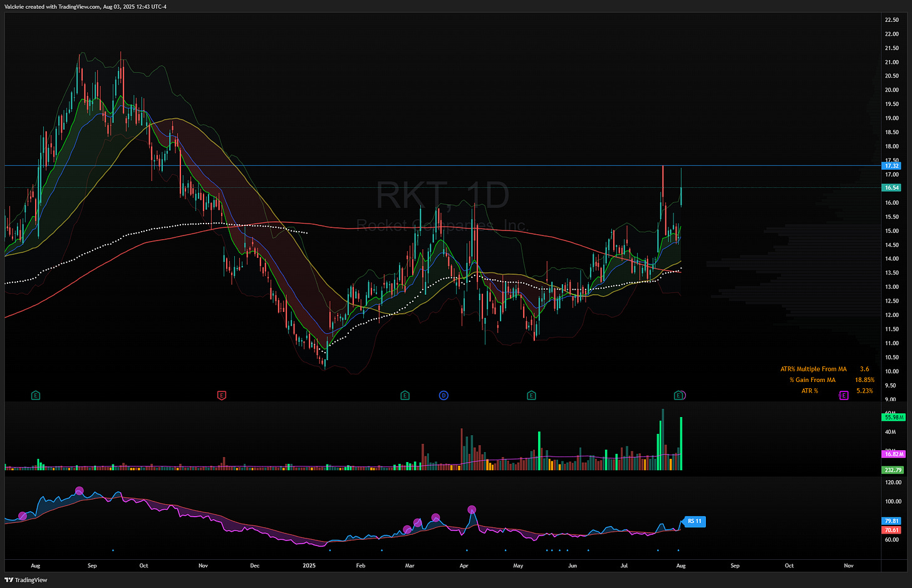
Task: Open the green earnings marker under August 2024
Action: click(36, 395)
